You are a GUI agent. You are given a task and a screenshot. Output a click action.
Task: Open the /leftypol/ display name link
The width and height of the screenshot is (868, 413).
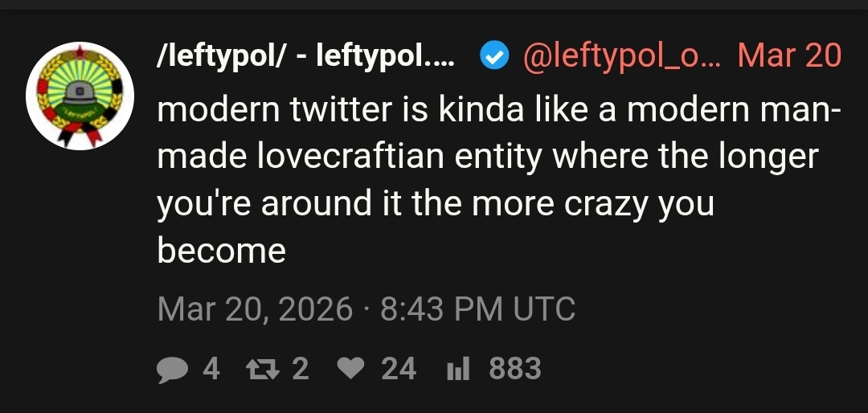[306, 56]
